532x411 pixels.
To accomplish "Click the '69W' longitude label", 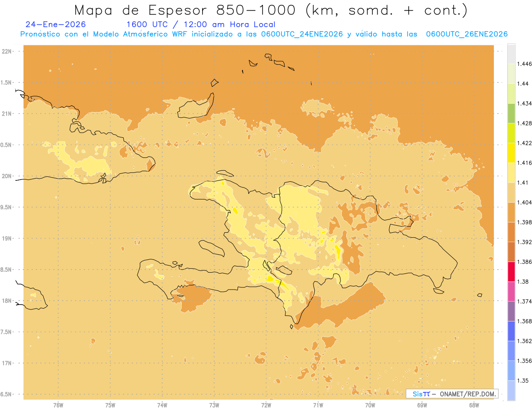I will tap(422, 405).
